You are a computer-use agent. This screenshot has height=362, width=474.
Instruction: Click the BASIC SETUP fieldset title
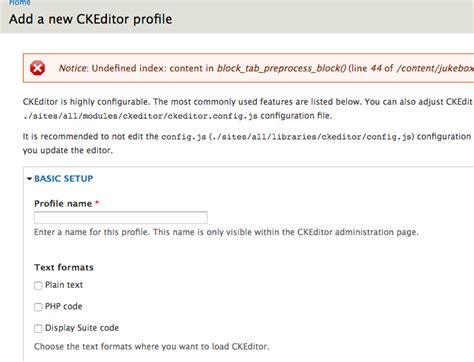point(63,179)
